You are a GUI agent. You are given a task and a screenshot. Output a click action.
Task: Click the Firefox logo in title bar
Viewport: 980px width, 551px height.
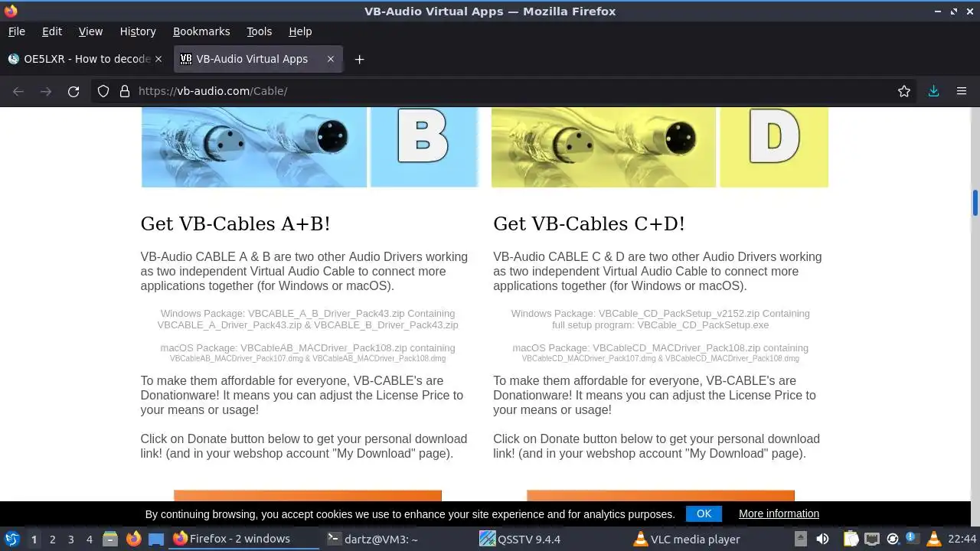(11, 11)
